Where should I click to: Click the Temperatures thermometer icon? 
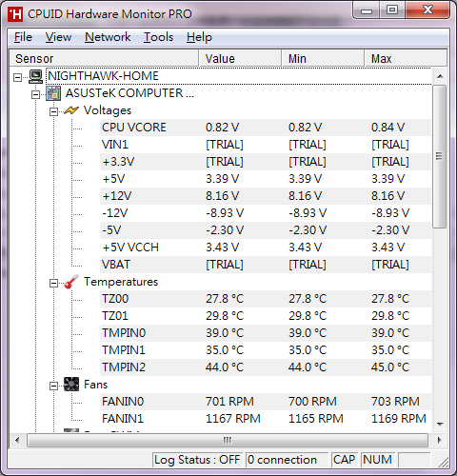point(71,282)
